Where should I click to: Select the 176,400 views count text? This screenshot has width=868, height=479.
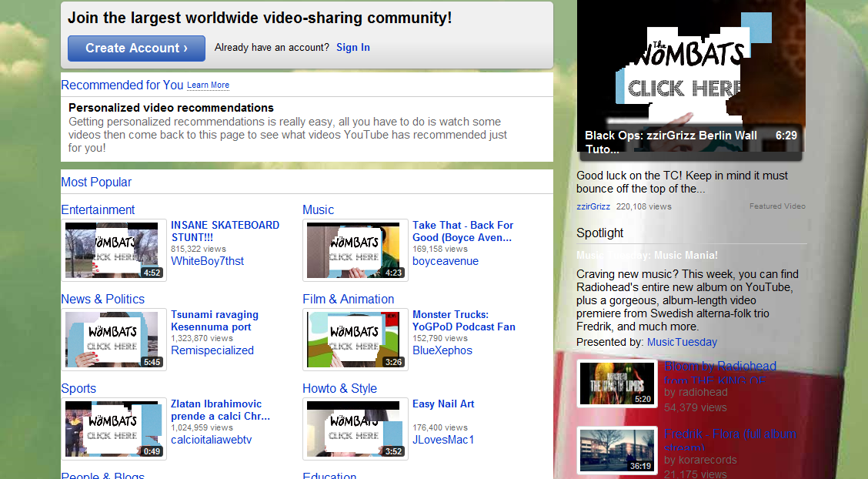440,427
